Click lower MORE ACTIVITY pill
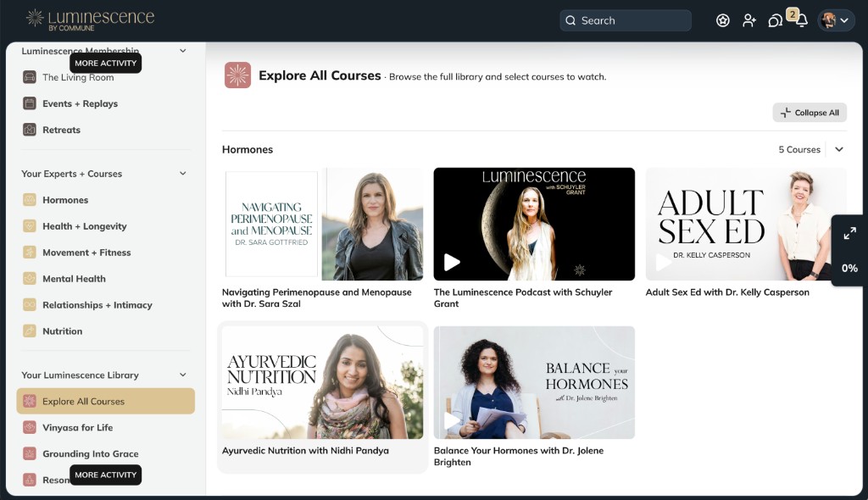 105,475
